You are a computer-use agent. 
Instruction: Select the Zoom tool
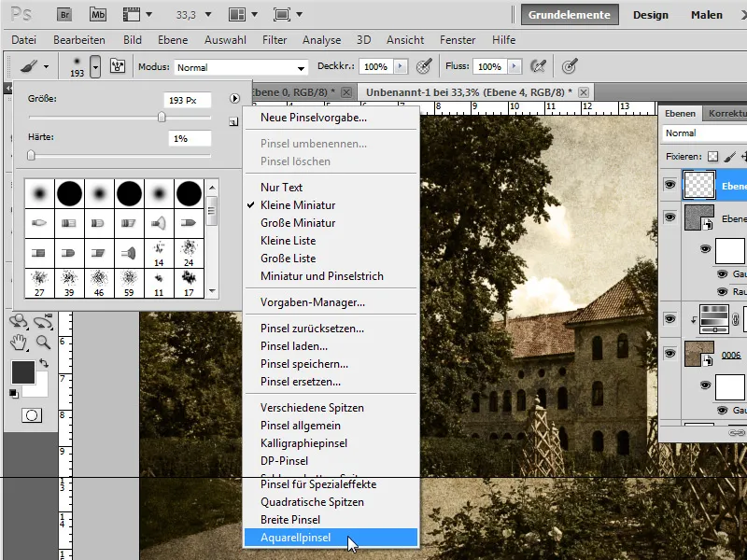(x=43, y=342)
